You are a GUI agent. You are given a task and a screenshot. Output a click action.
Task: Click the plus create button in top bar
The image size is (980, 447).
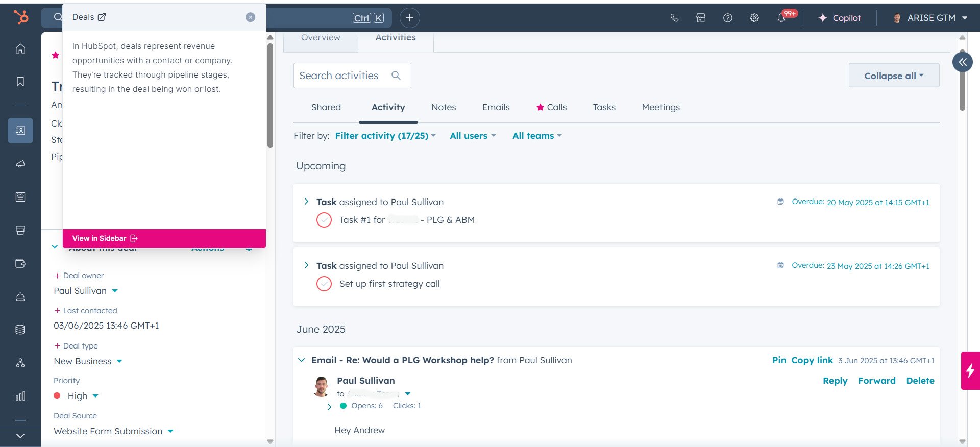click(x=409, y=18)
